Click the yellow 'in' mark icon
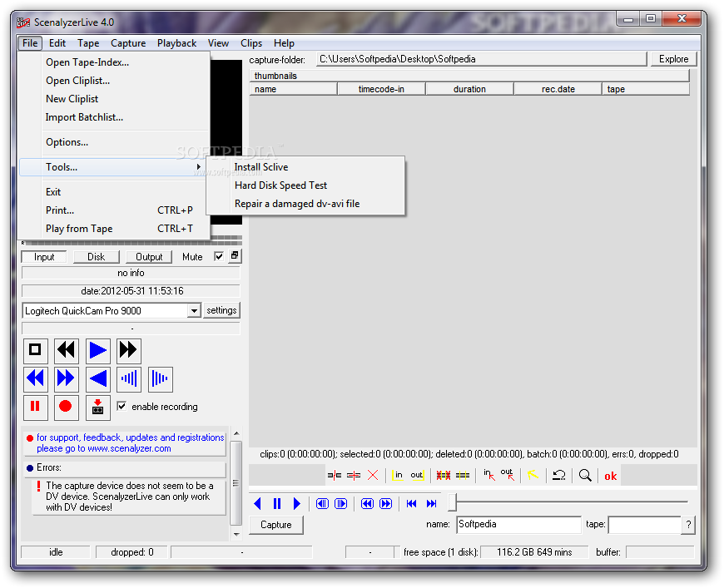The width and height of the screenshot is (724, 588). [x=398, y=476]
